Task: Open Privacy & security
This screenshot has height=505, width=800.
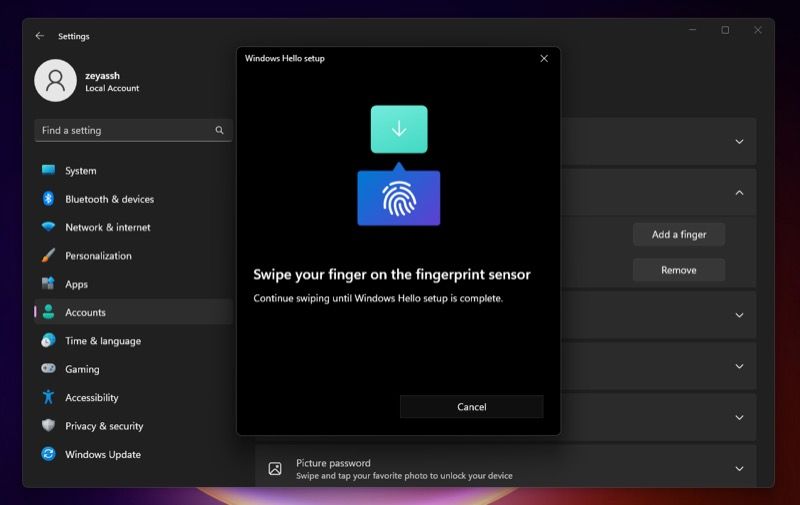Action: pos(134,426)
